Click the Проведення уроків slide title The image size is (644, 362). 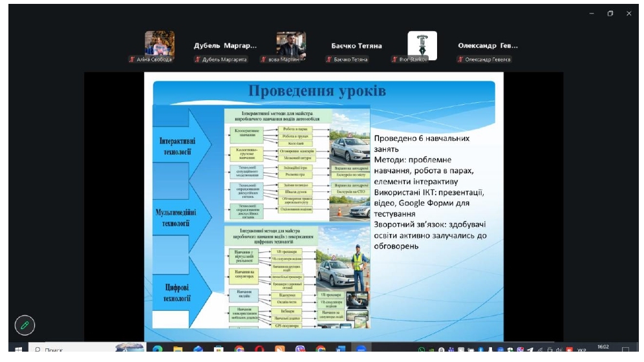(317, 90)
